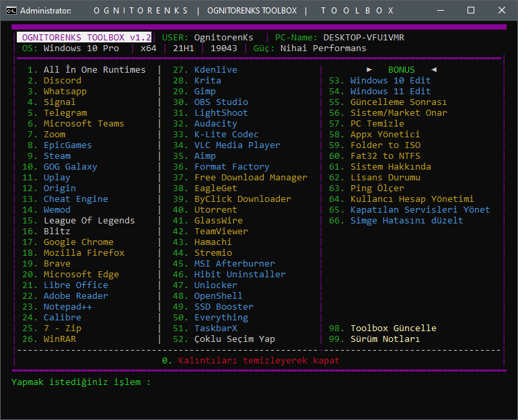This screenshot has height=420, width=518.
Task: Click 'OBS Studio' entry
Action: 221,102
